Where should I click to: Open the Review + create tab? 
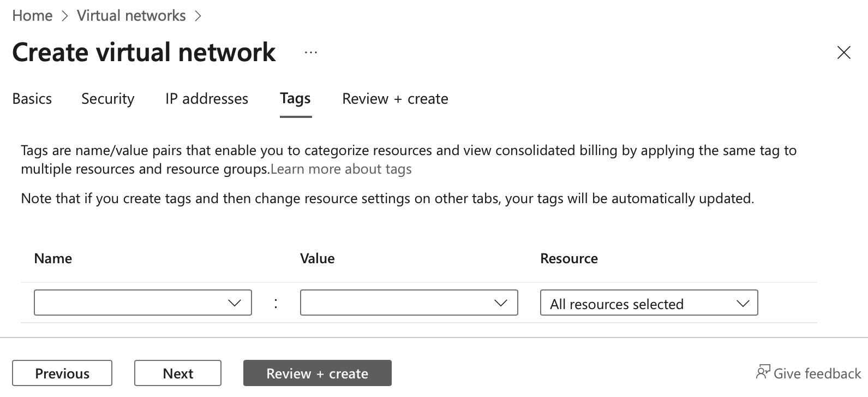pyautogui.click(x=395, y=99)
